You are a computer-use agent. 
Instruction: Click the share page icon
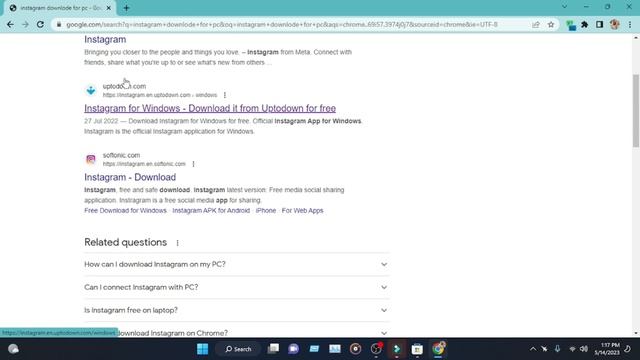tap(536, 24)
